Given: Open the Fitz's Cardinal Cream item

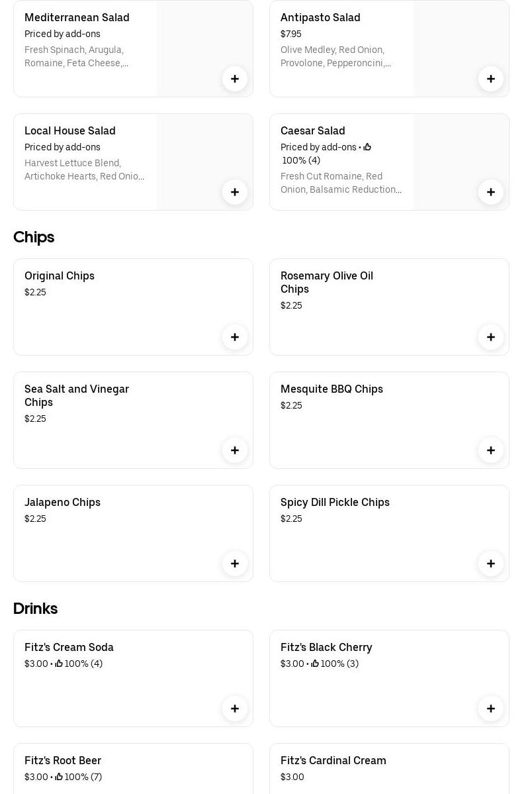Looking at the screenshot, I should click(x=333, y=760).
